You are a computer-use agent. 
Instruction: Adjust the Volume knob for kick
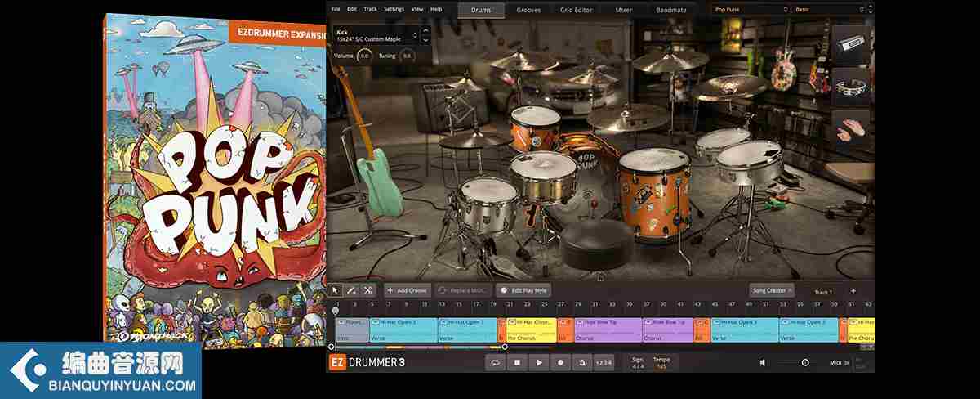(x=365, y=56)
